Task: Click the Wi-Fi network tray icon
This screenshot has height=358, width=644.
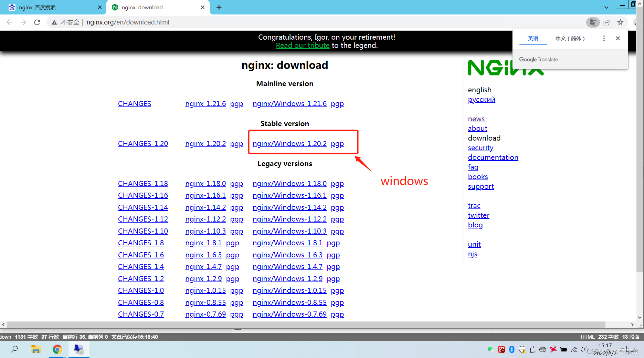Action: [574, 349]
